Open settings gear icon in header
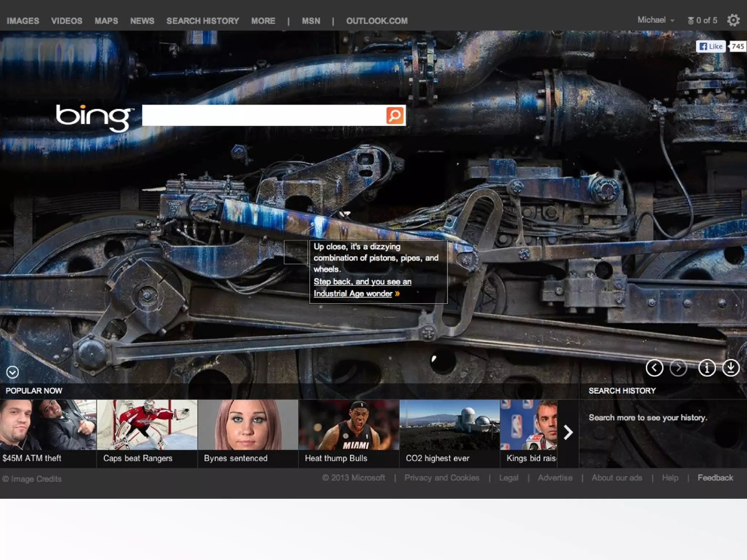 [733, 20]
